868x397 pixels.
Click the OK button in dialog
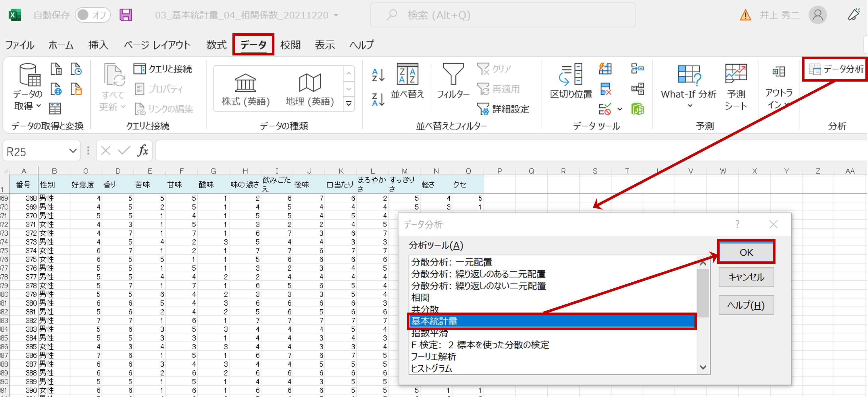point(746,252)
